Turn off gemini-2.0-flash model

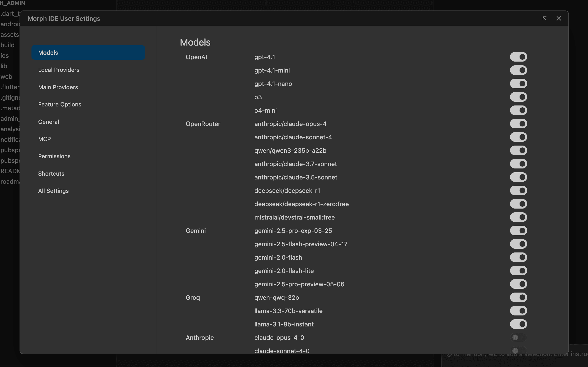point(518,257)
